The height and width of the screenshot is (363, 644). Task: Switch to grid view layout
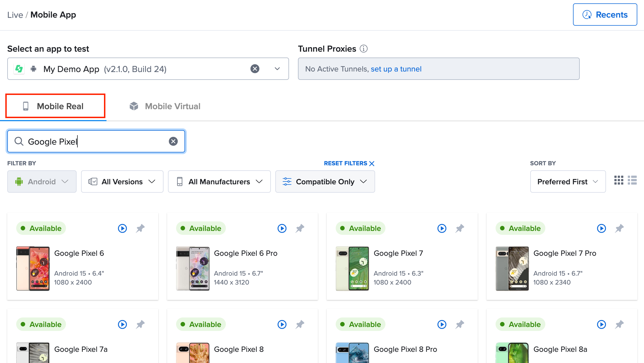619,180
